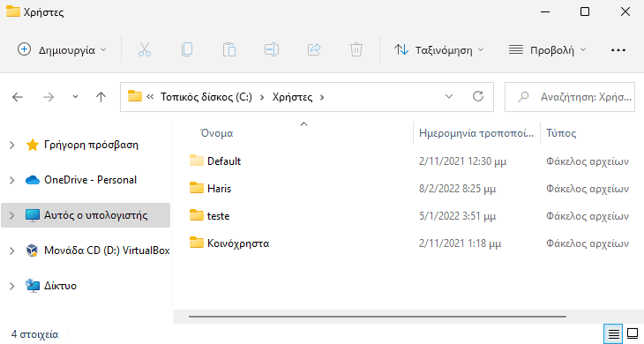This screenshot has width=644, height=344.
Task: Click the Cut scissors icon
Action: 144,49
